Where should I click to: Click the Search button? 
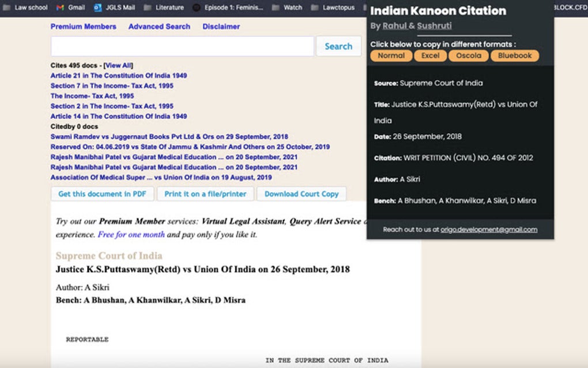point(338,46)
